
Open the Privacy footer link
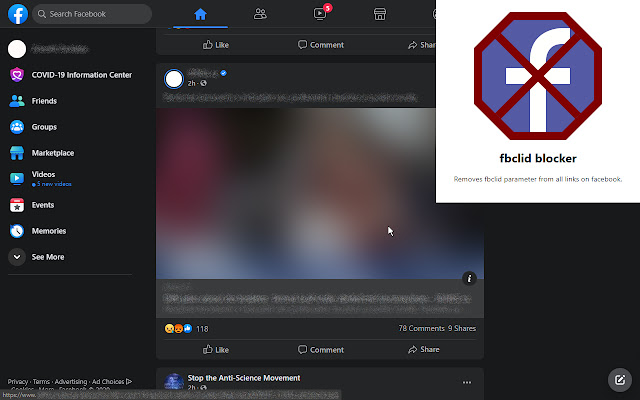point(18,382)
